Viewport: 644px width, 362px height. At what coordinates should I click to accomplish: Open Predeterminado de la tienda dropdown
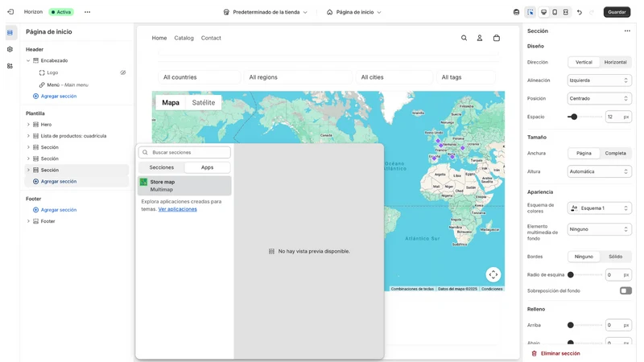(x=266, y=12)
